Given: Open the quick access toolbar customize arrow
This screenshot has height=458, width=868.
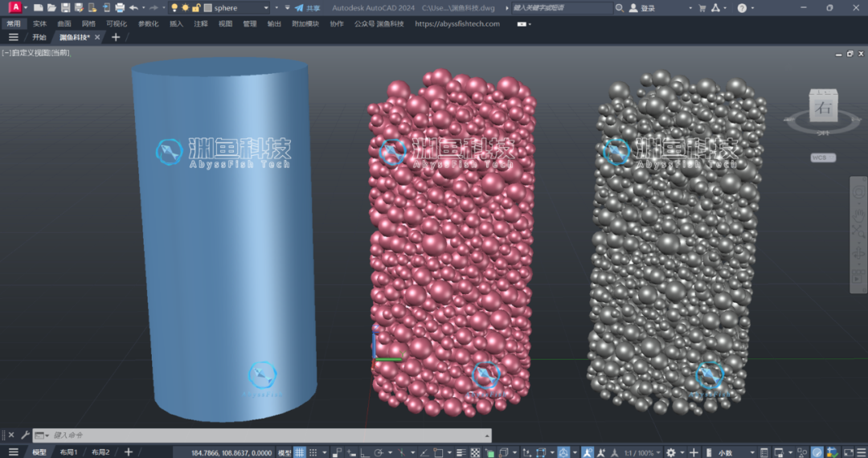Looking at the screenshot, I should 287,8.
